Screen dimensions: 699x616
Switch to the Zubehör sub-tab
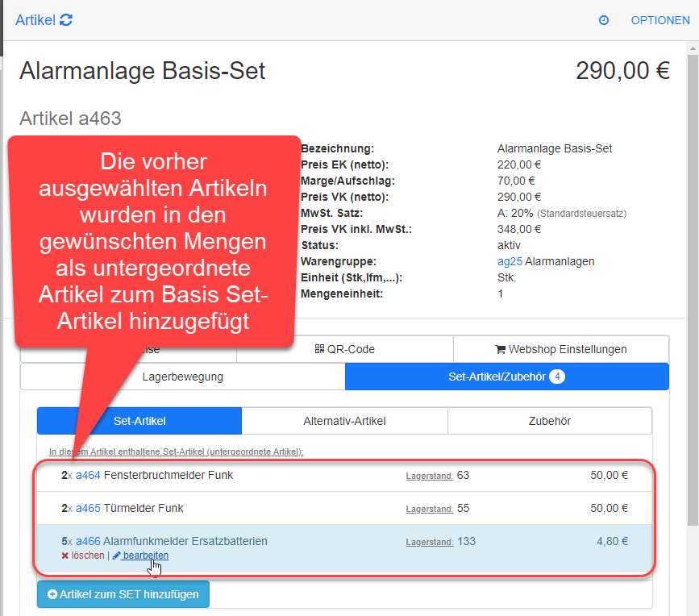[549, 421]
